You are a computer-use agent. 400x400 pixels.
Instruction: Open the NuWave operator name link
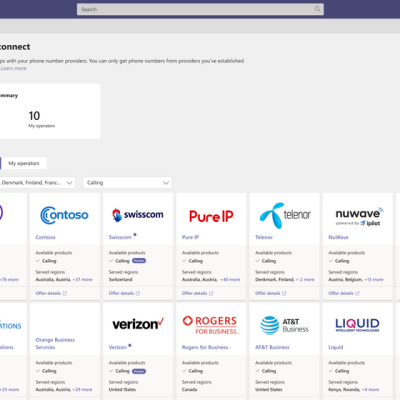[338, 237]
